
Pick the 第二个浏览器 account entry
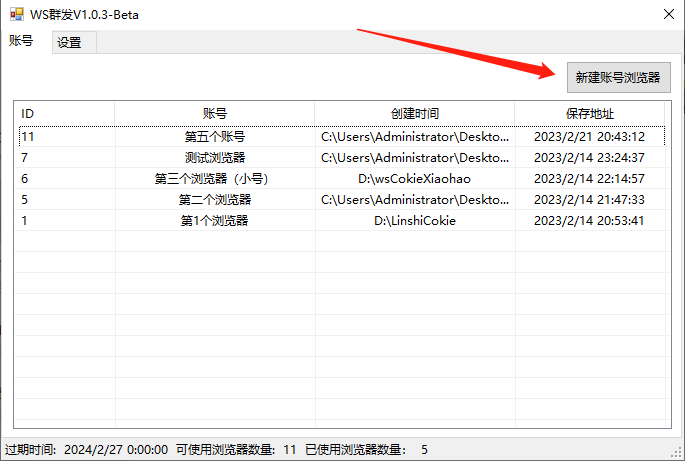click(215, 200)
